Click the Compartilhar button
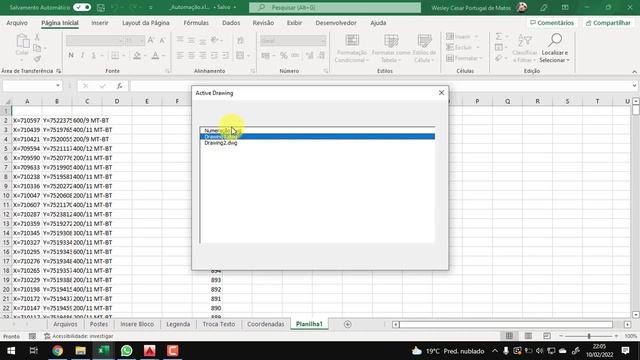Viewport: 640px width, 360px height. click(608, 23)
